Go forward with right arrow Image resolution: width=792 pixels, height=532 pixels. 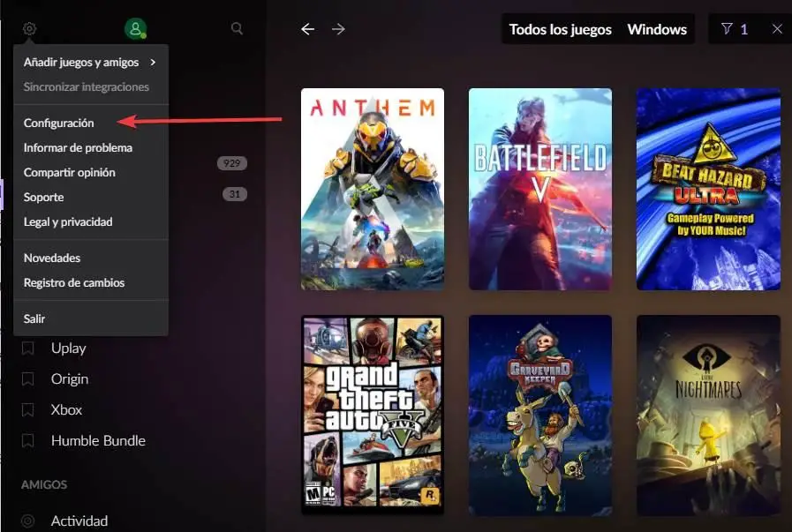coord(338,29)
